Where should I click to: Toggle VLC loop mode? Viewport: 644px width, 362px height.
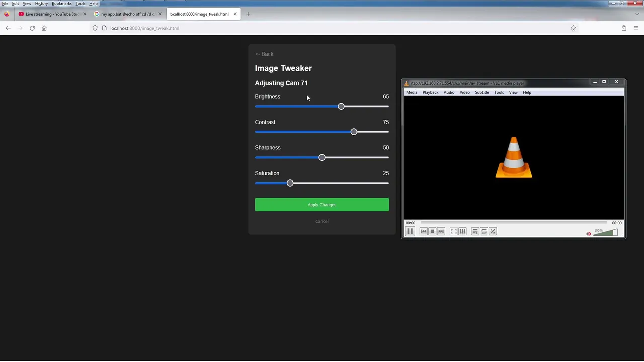484,231
